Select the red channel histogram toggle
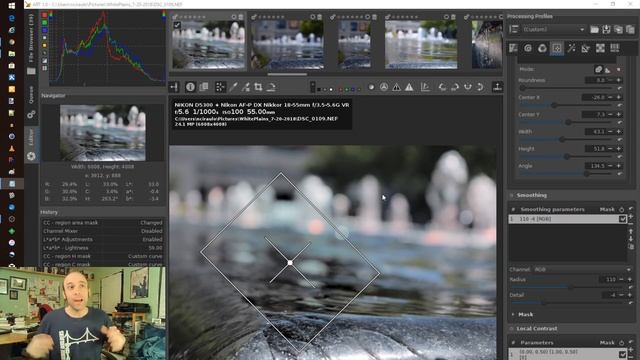This screenshot has width=640, height=360. pyautogui.click(x=44, y=15)
